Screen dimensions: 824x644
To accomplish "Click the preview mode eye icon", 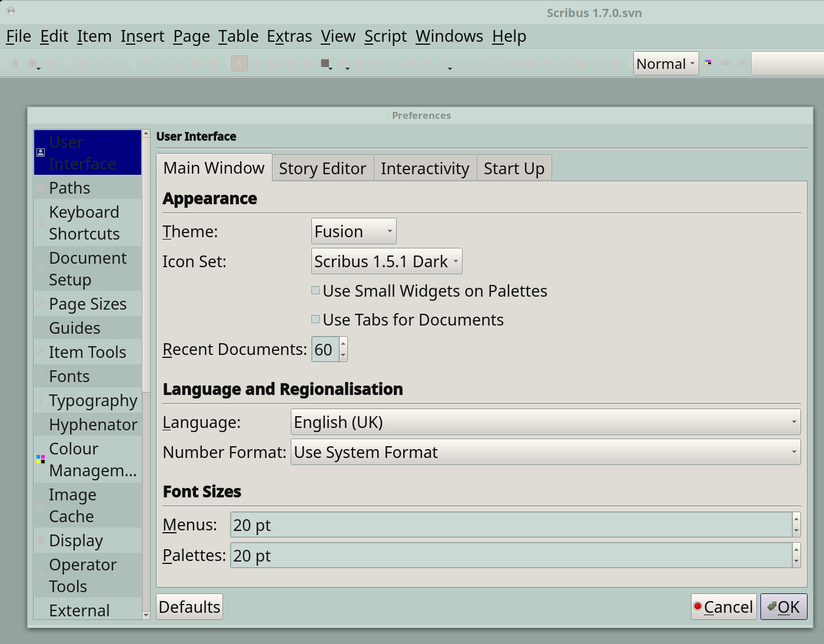I will 725,63.
